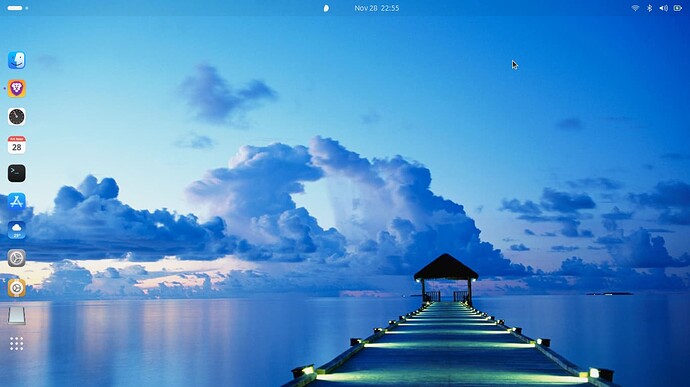This screenshot has width=690, height=387.
Task: Click the top bar indicator left of the date
Action: click(326, 8)
